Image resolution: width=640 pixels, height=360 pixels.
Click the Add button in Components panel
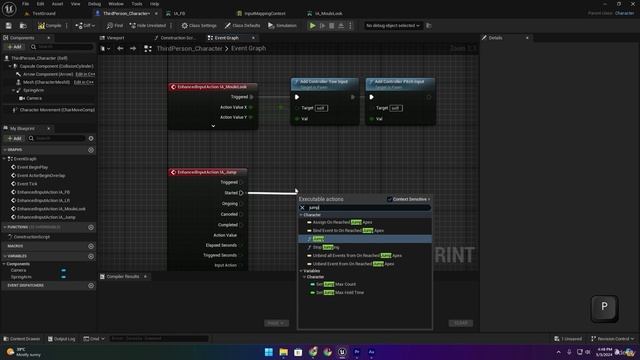click(14, 47)
